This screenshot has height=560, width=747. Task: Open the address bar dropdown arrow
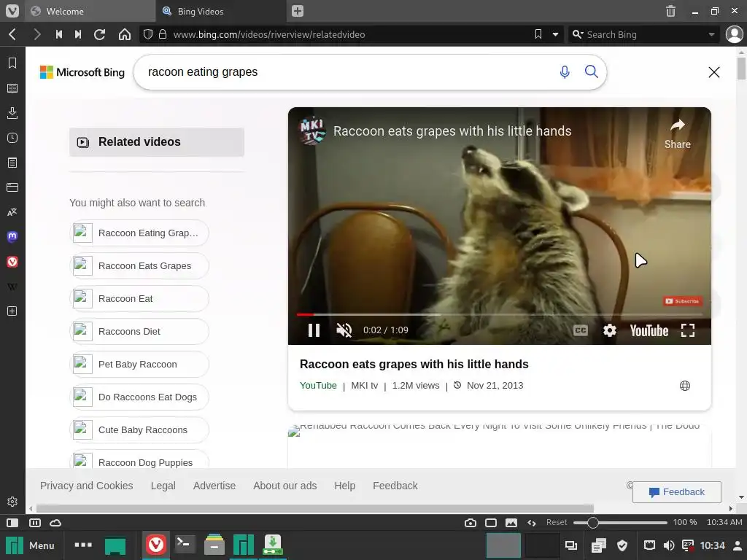coord(555,34)
